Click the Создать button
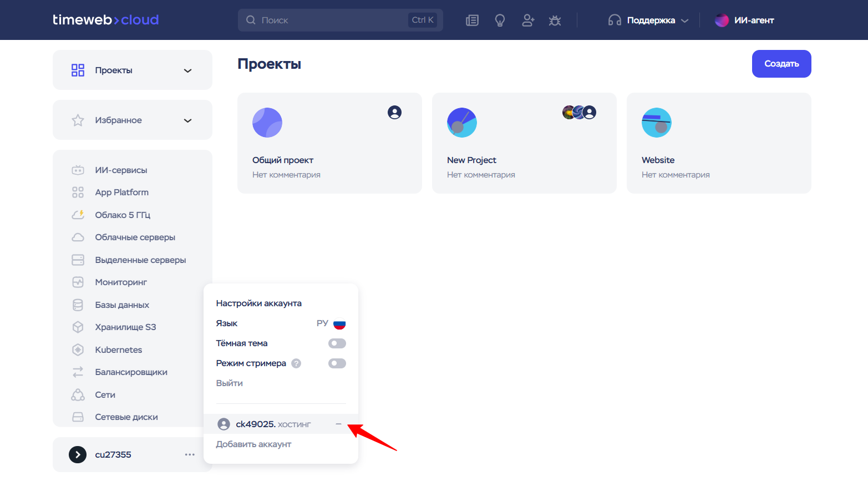 pos(781,64)
